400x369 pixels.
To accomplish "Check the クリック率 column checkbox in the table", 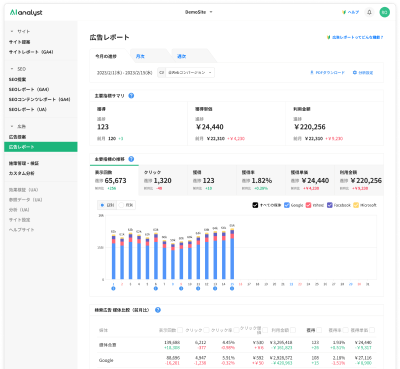I will click(x=236, y=330).
